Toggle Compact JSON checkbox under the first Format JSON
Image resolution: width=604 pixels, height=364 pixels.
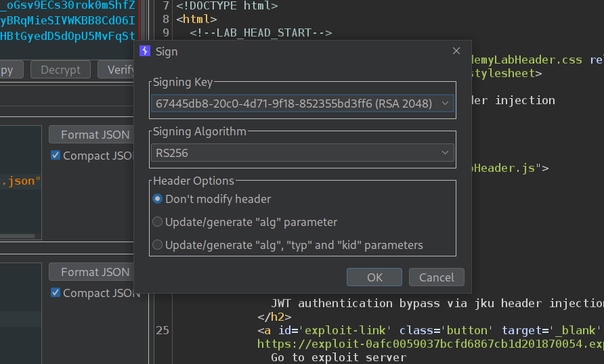coord(56,156)
